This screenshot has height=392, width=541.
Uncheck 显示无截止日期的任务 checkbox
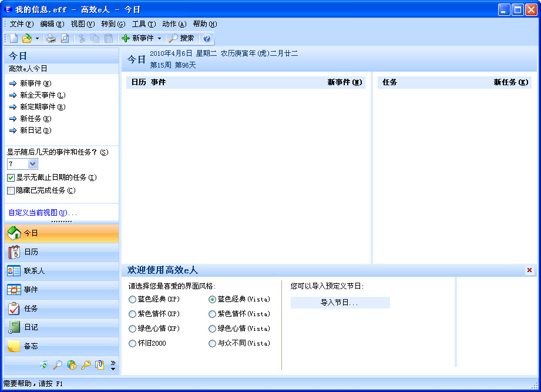pos(11,177)
